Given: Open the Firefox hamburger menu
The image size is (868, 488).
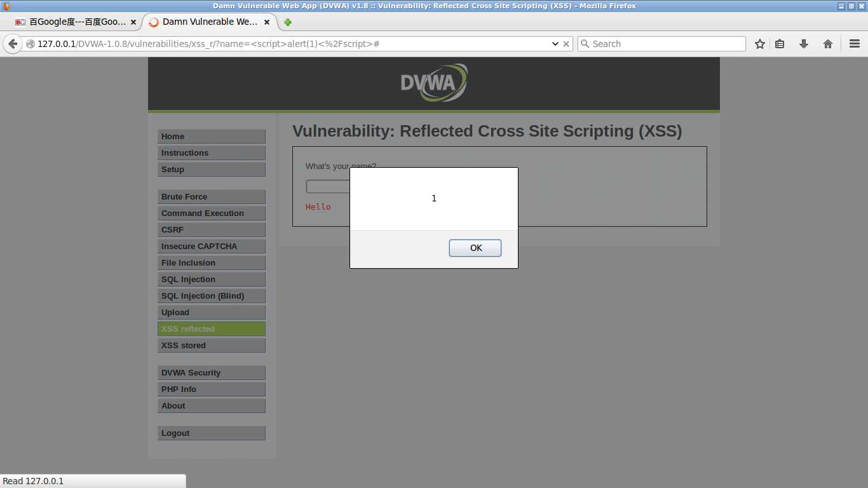Looking at the screenshot, I should (854, 44).
